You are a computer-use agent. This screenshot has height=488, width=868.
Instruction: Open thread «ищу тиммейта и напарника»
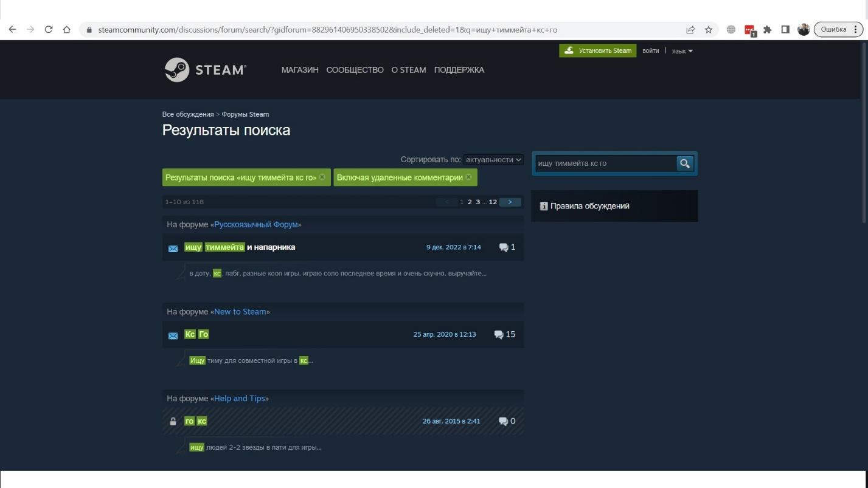pyautogui.click(x=240, y=247)
